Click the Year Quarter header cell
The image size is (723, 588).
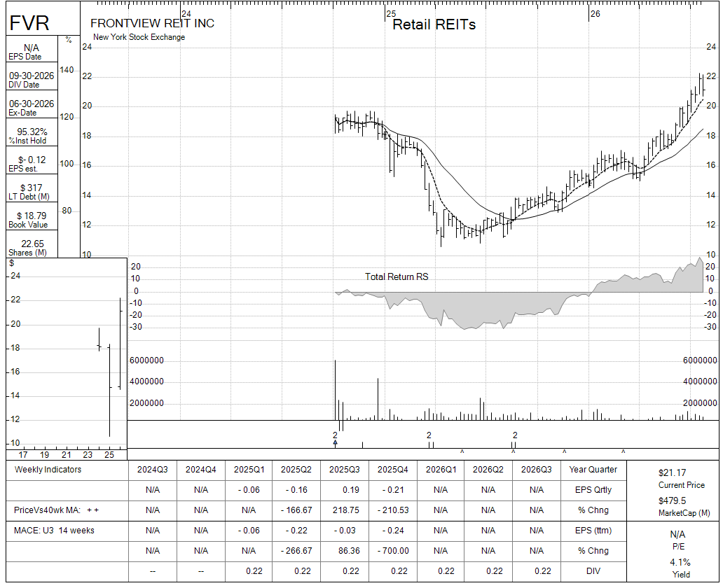point(593,470)
